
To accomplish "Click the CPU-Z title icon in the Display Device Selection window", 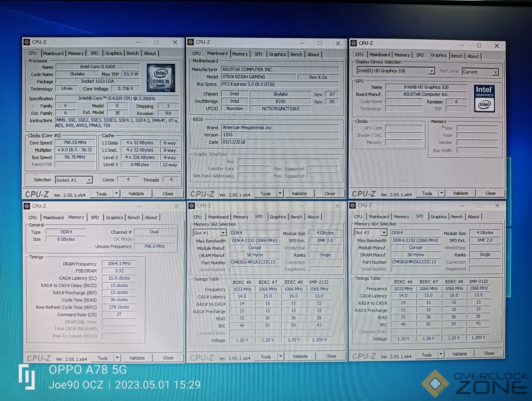I will (x=353, y=43).
